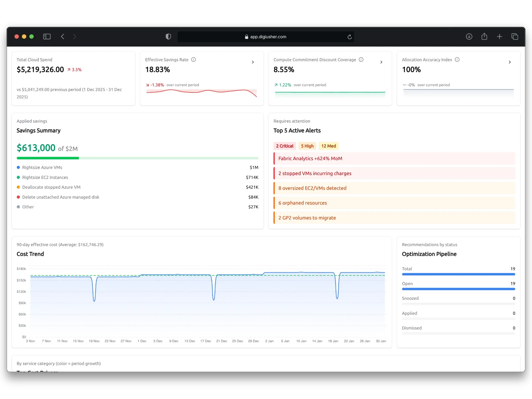Open the share menu

pos(484,37)
